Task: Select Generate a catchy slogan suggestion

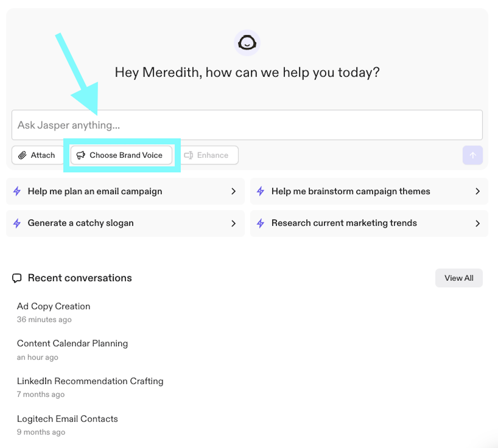Action: (x=125, y=223)
